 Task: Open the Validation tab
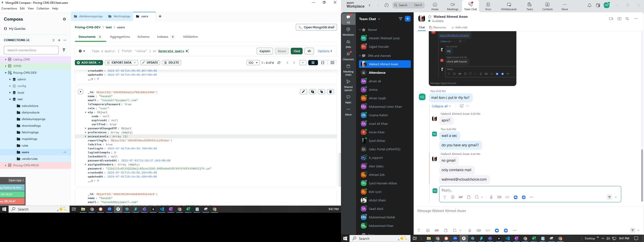[x=190, y=37]
